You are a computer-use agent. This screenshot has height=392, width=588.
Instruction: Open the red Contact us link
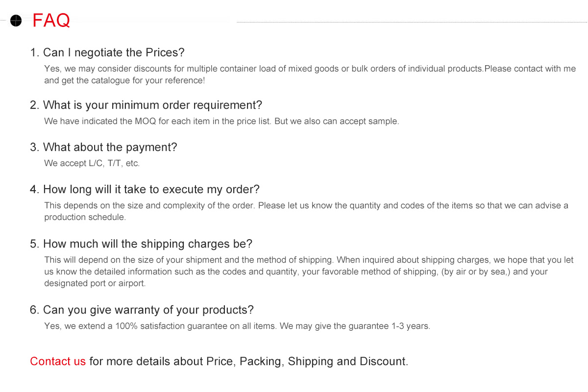[x=58, y=361]
